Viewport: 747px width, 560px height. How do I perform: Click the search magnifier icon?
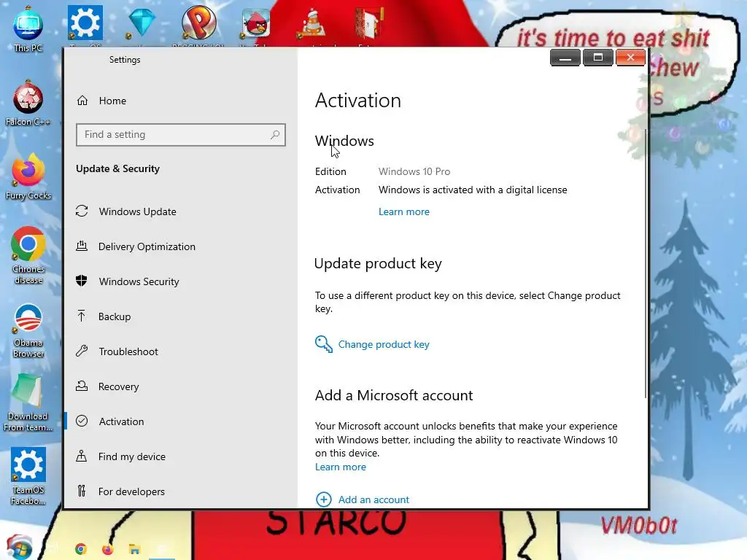click(x=275, y=135)
